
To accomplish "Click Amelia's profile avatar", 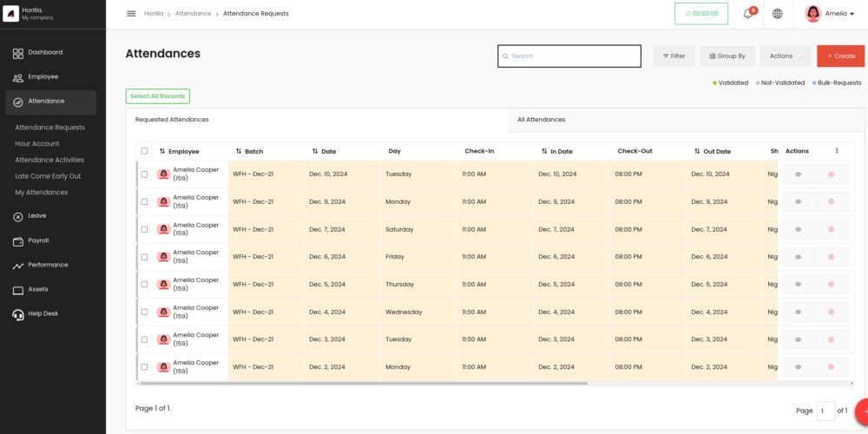I will point(812,14).
